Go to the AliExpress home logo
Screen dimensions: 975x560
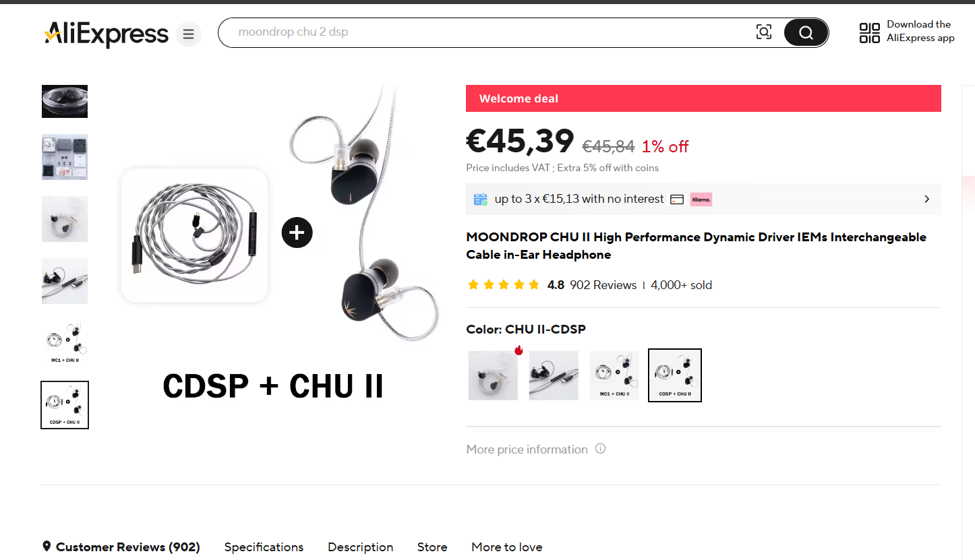pos(107,34)
